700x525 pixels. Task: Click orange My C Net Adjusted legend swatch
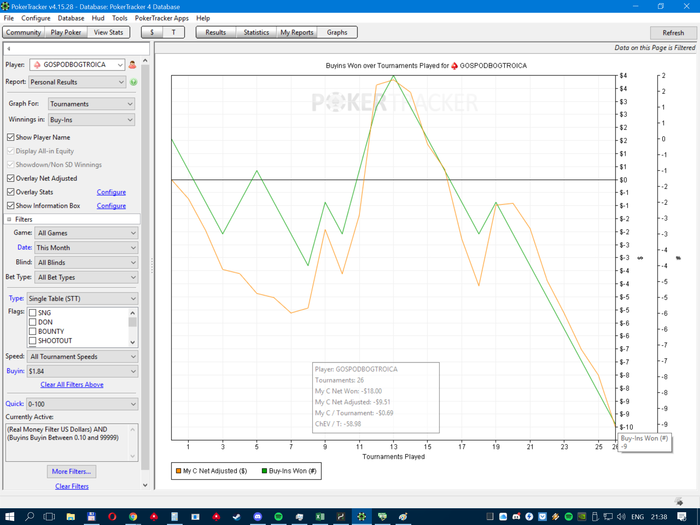tap(179, 471)
